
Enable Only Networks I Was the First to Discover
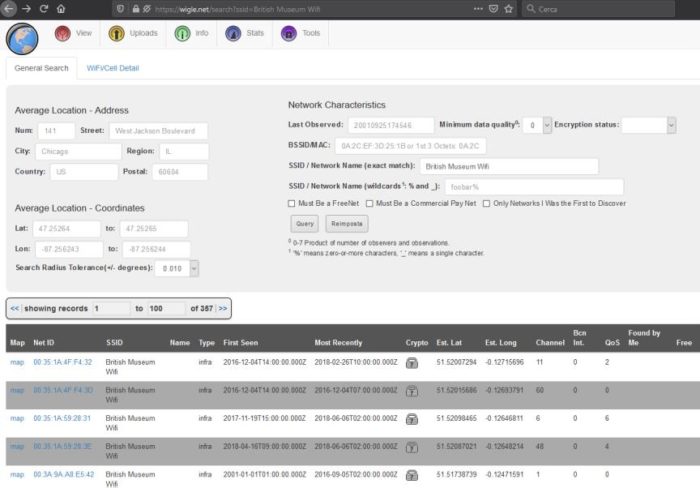486,204
